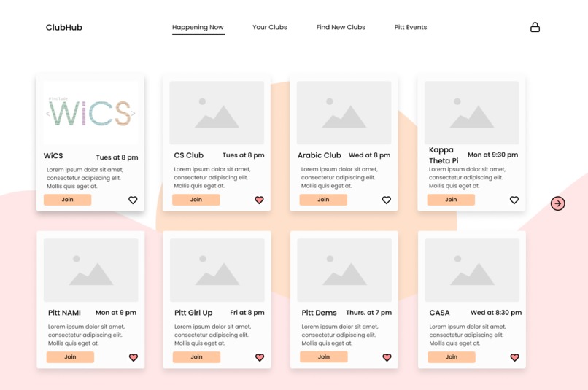Screen dimensions: 588x390
Task: Click the 'Fri at 8 pm' time
Action: point(247,313)
